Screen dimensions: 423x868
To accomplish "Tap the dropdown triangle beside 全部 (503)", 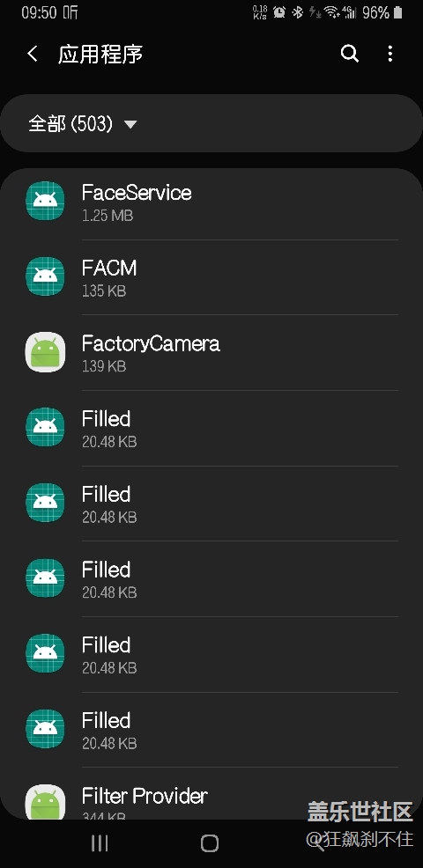I will coord(130,124).
